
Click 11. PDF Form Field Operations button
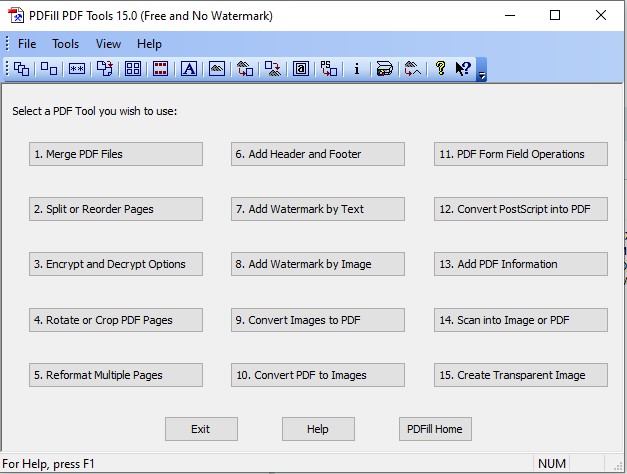click(x=521, y=154)
